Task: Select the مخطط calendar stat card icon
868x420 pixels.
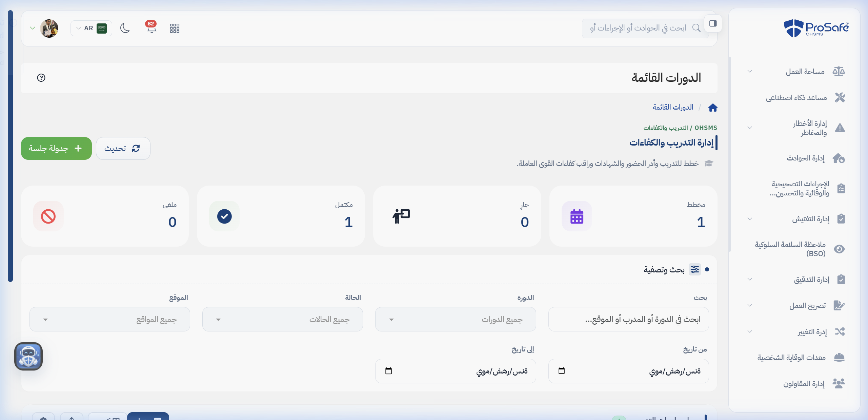Action: tap(577, 216)
